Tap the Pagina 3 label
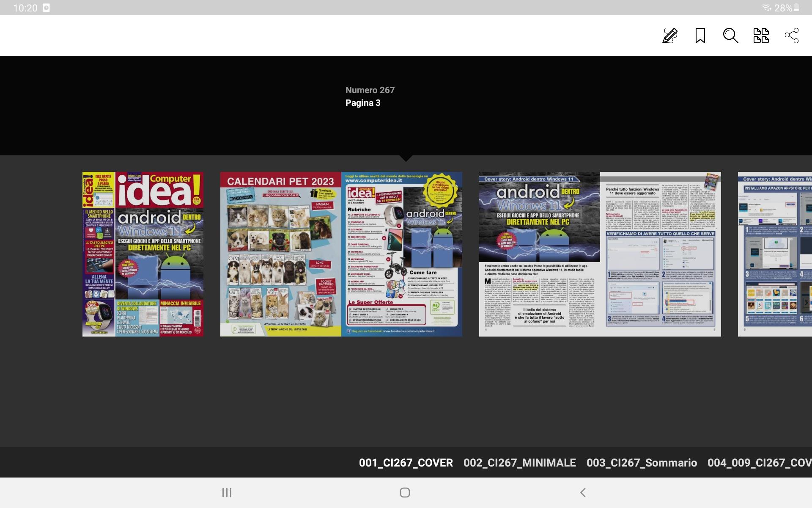This screenshot has height=508, width=812. (363, 103)
